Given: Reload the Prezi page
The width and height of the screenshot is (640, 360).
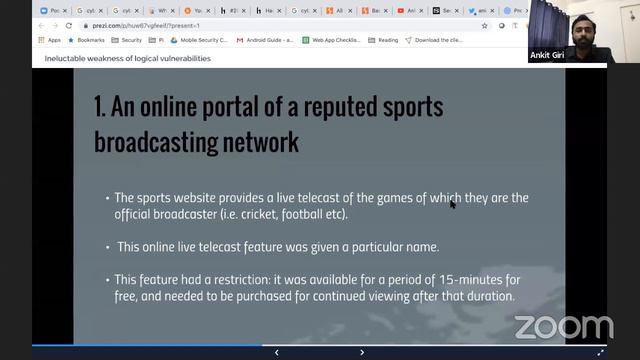Looking at the screenshot, I should 69,26.
